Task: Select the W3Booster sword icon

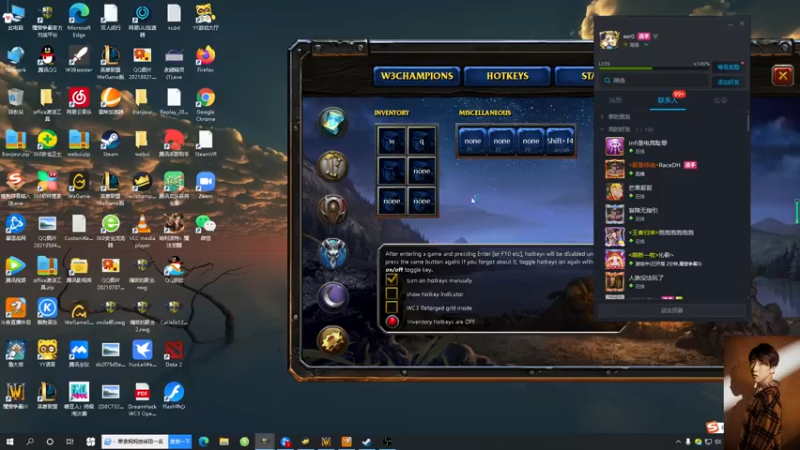Action: 79,59
